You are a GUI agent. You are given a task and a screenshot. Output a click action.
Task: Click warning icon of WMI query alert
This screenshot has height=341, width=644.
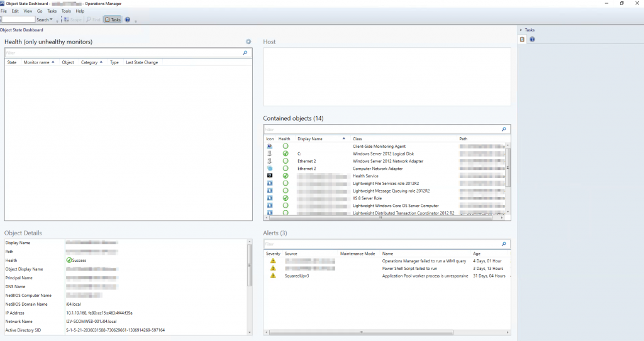click(273, 261)
